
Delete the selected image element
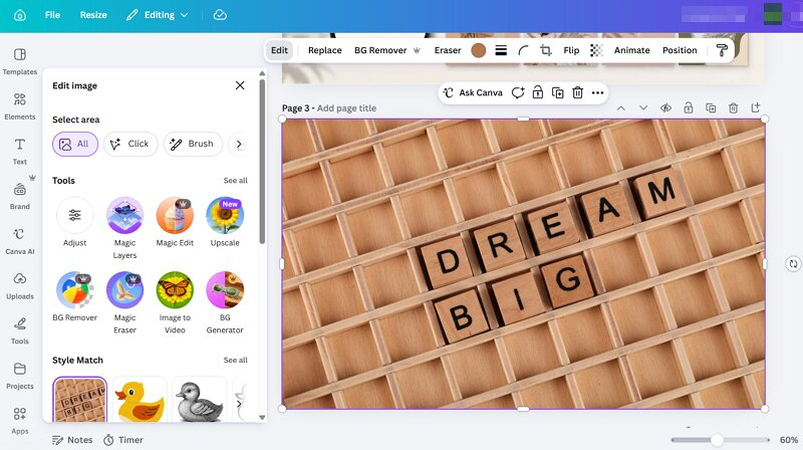pos(578,93)
